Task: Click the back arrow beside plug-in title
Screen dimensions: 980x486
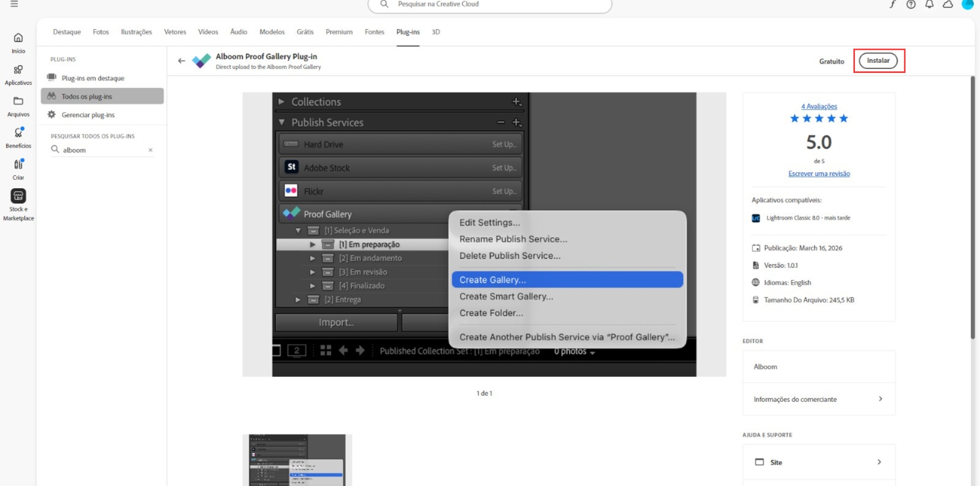Action: (x=182, y=61)
